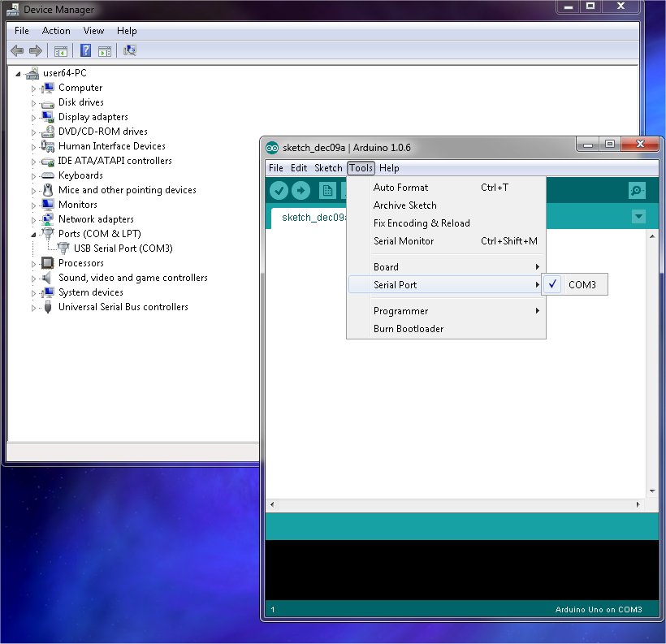Click the Upload arrow button in Arduino
This screenshot has height=644, width=666.
coord(301,190)
